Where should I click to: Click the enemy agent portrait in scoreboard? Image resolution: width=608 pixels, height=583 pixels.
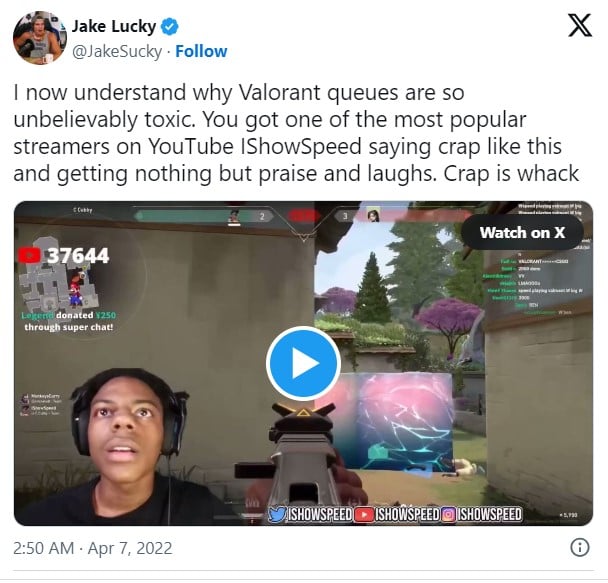pyautogui.click(x=373, y=214)
